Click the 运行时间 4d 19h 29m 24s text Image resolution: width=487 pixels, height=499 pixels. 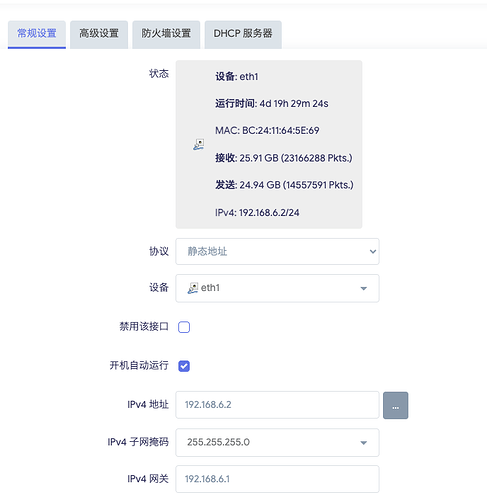pos(271,104)
